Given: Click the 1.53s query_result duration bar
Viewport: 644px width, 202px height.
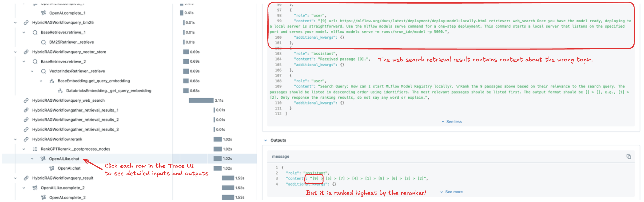Looking at the screenshot, I should click(228, 178).
